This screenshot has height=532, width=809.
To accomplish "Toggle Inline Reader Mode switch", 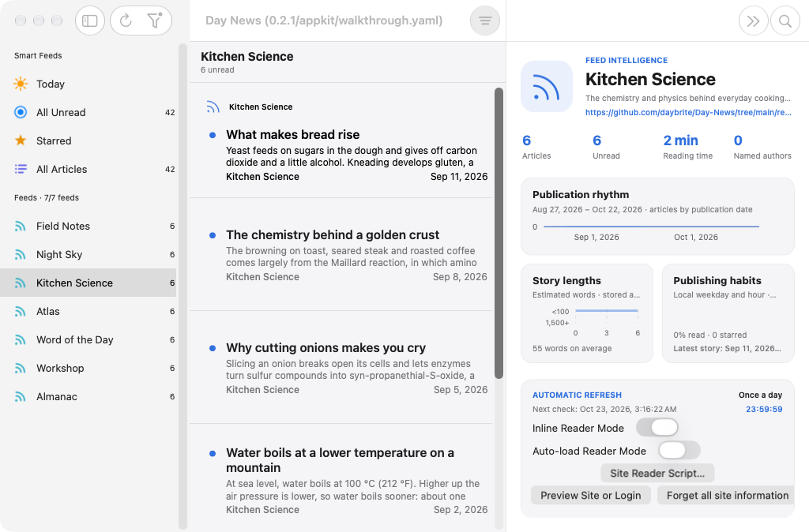I will pos(657,427).
